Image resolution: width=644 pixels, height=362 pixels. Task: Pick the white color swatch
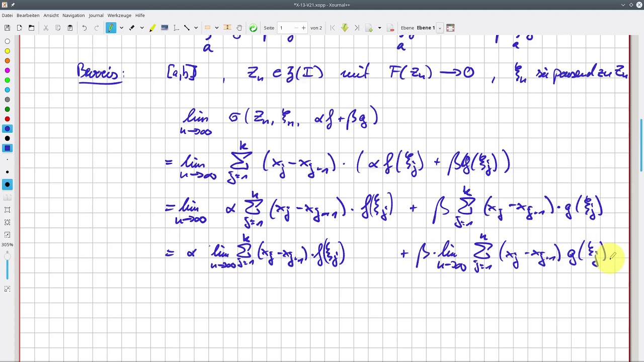coord(7,41)
